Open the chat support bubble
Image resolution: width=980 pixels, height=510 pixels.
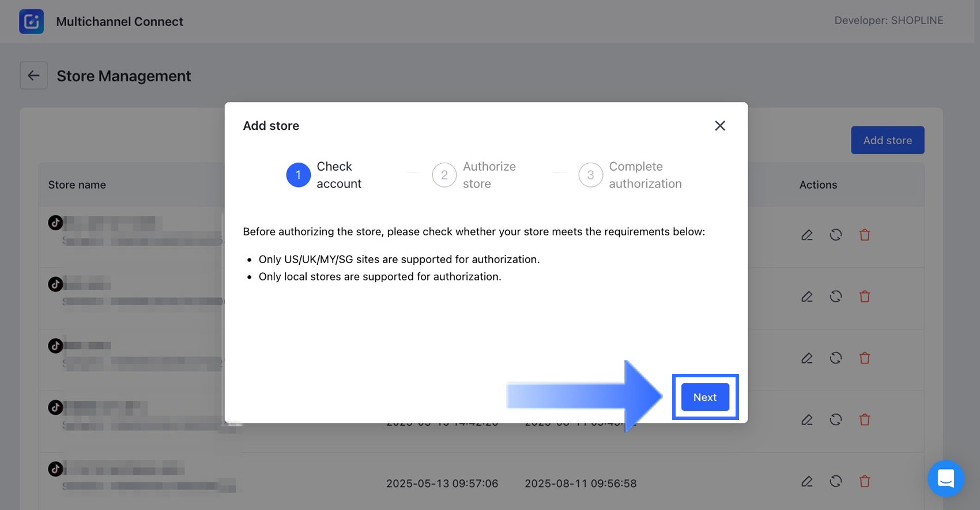point(946,478)
